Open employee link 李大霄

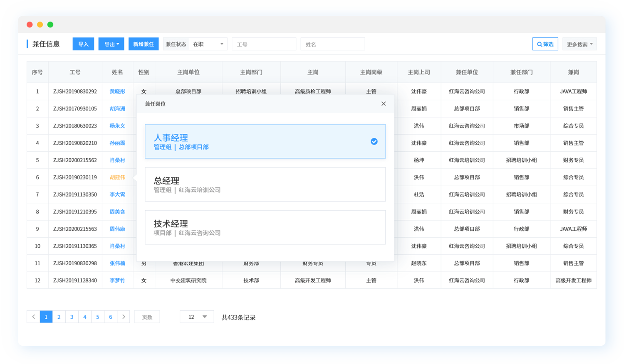pos(117,194)
